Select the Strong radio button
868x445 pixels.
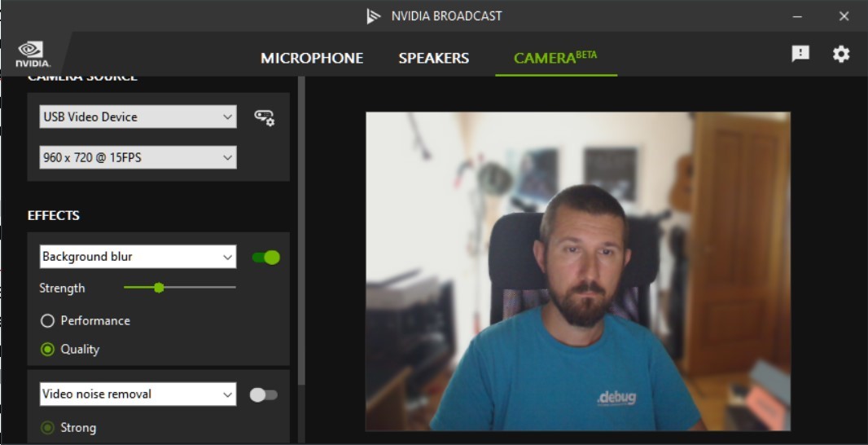point(47,428)
